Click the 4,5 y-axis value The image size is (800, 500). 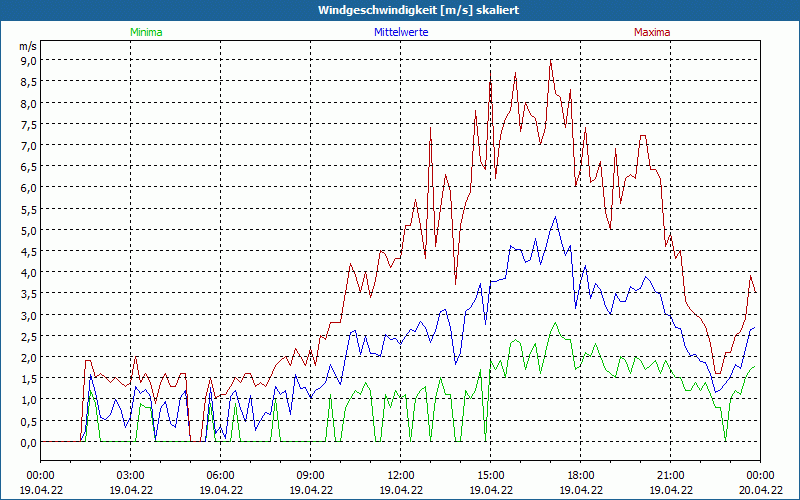29,252
